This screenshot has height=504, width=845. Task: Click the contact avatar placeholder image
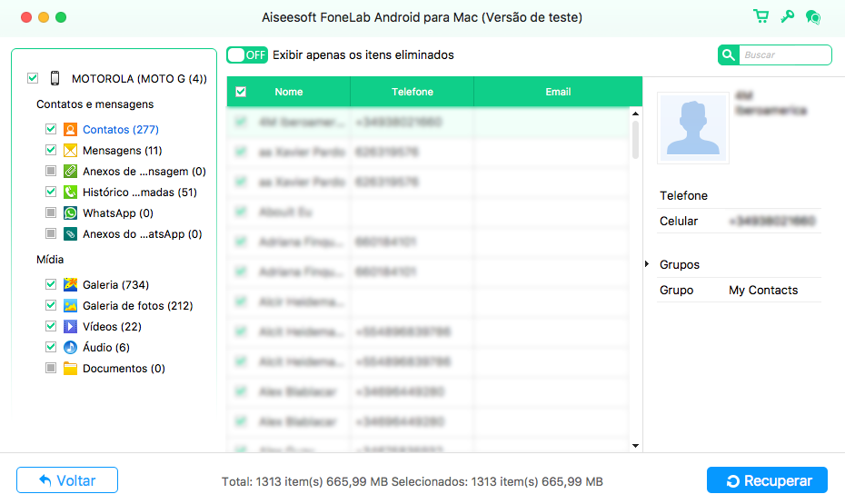[693, 128]
